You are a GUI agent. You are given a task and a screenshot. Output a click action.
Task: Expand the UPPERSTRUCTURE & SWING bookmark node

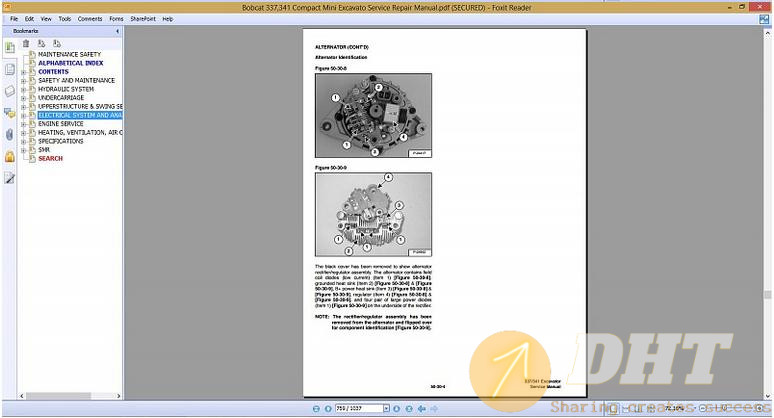[x=23, y=107]
